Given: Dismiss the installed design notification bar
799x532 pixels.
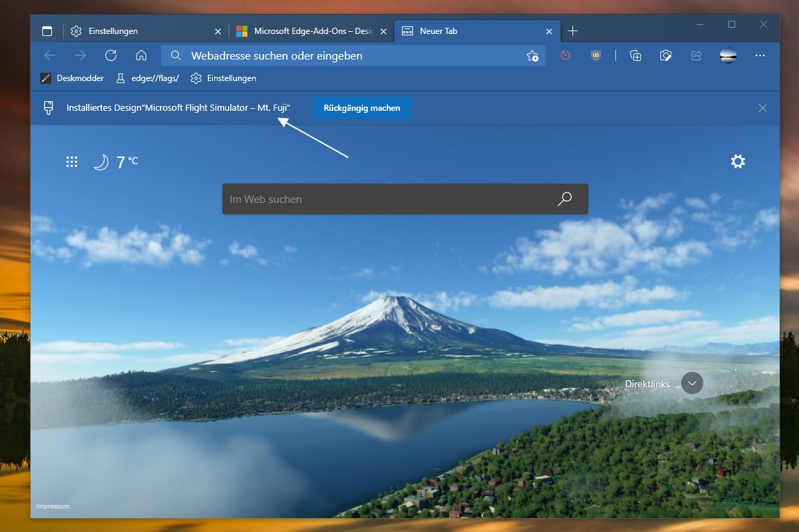Looking at the screenshot, I should click(x=763, y=108).
